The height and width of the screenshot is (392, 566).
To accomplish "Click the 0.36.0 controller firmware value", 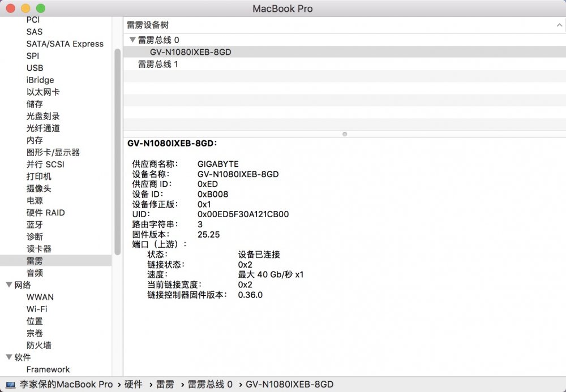I will [x=251, y=295].
